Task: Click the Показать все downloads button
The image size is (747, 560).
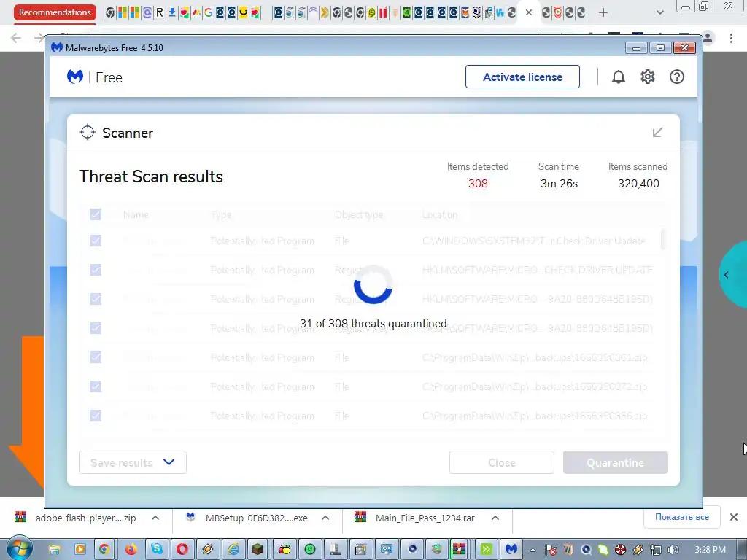Action: click(x=681, y=517)
